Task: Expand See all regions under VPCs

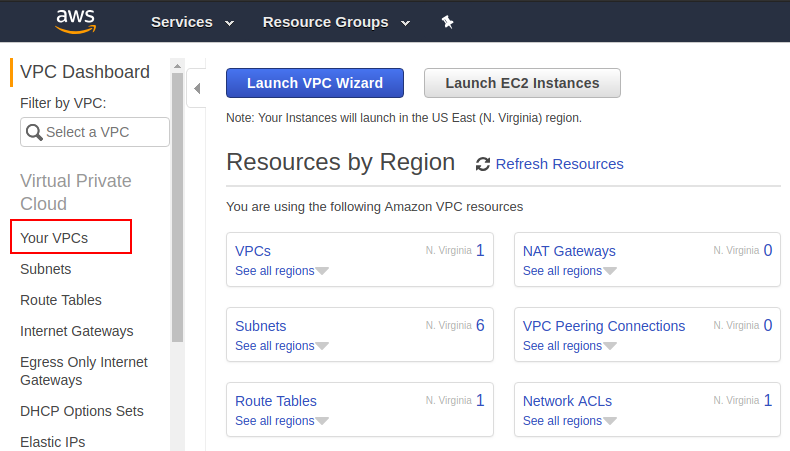Action: (281, 271)
